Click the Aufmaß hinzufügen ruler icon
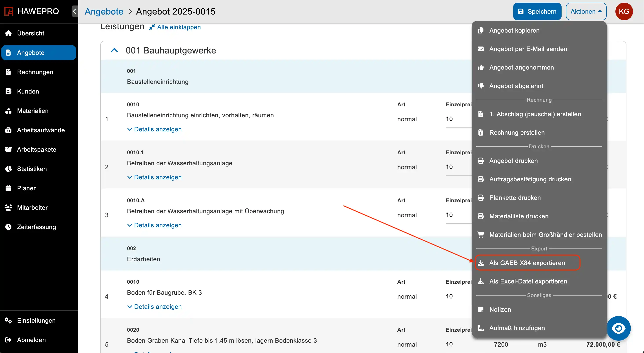This screenshot has width=644, height=353. pyautogui.click(x=480, y=328)
